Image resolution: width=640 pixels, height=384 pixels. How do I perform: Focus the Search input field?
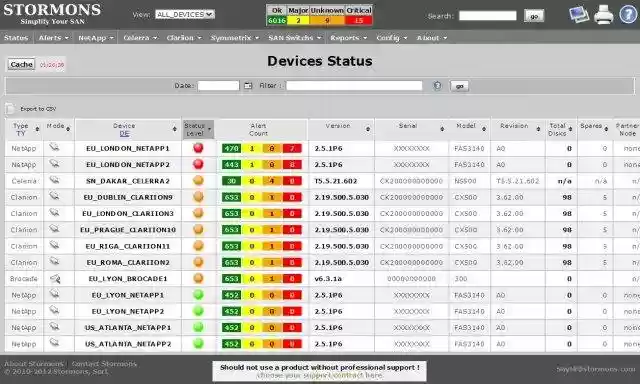[x=487, y=16]
